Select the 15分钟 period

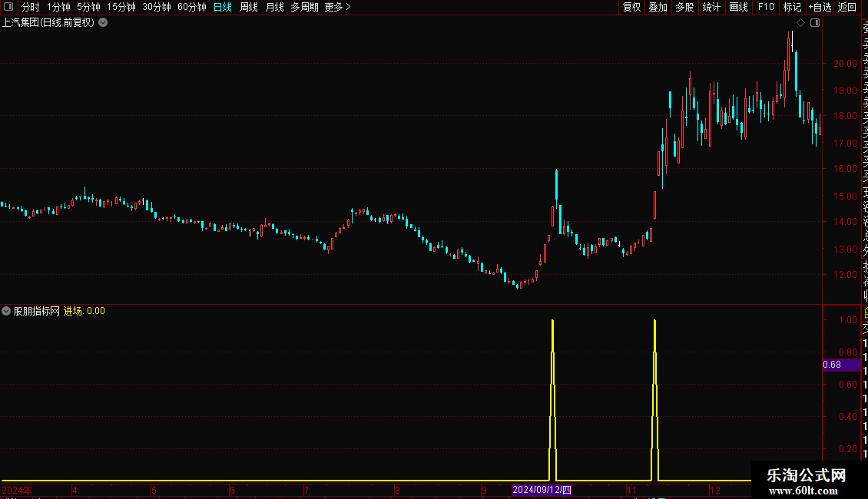[x=121, y=7]
